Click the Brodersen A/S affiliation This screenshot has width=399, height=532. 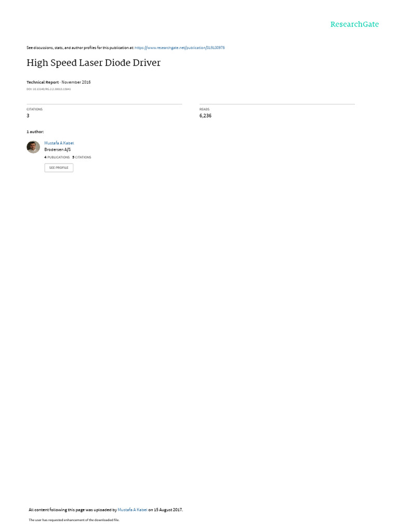click(x=57, y=150)
